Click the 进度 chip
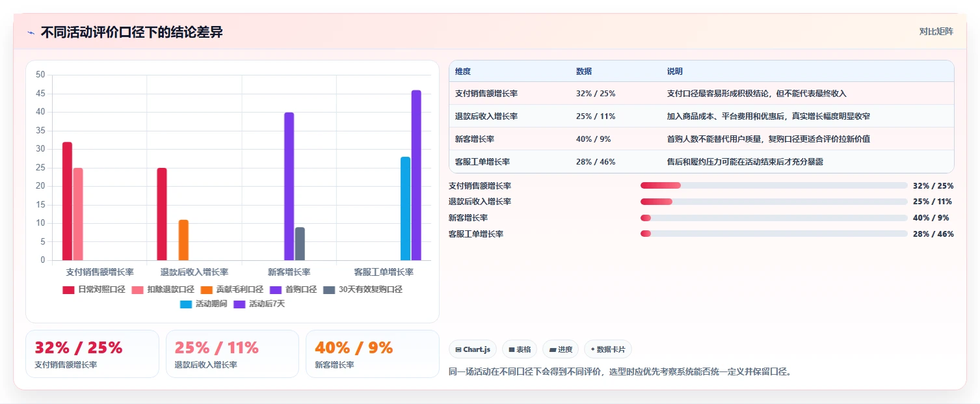This screenshot has width=980, height=404. coord(561,349)
